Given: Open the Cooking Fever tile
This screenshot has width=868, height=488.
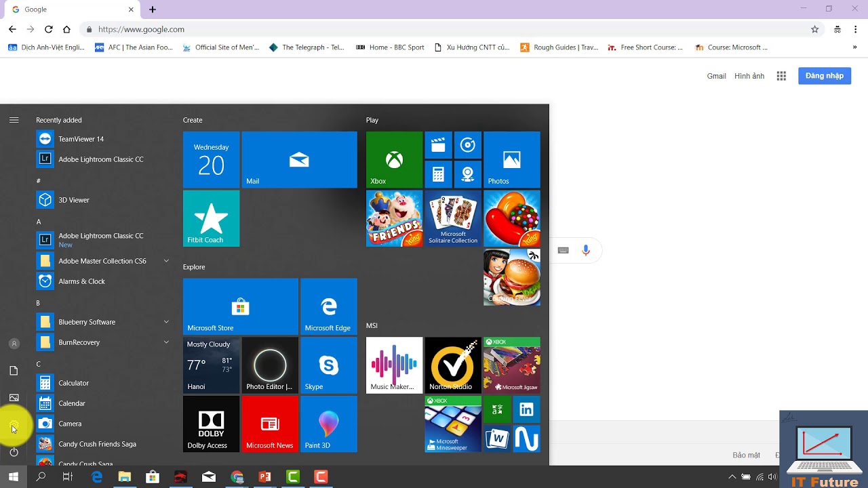Looking at the screenshot, I should pos(512,277).
